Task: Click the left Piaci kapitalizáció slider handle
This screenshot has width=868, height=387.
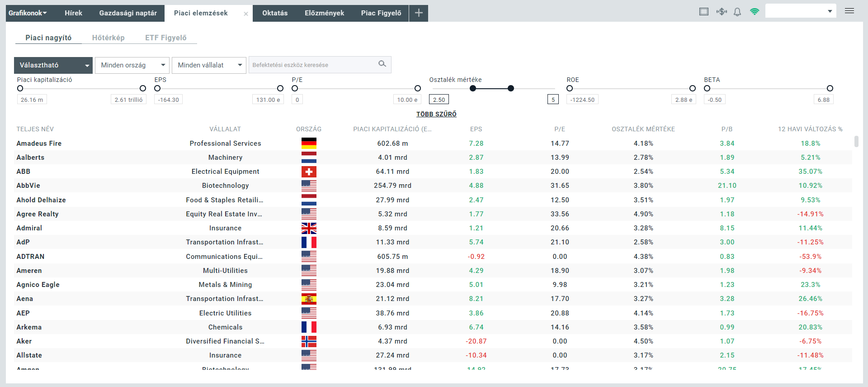Action: (x=20, y=88)
